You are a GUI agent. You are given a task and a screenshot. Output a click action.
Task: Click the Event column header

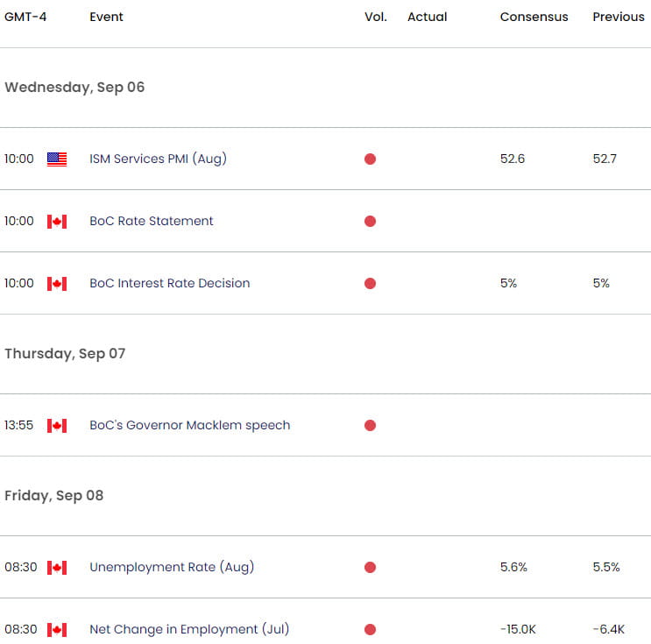tap(106, 17)
